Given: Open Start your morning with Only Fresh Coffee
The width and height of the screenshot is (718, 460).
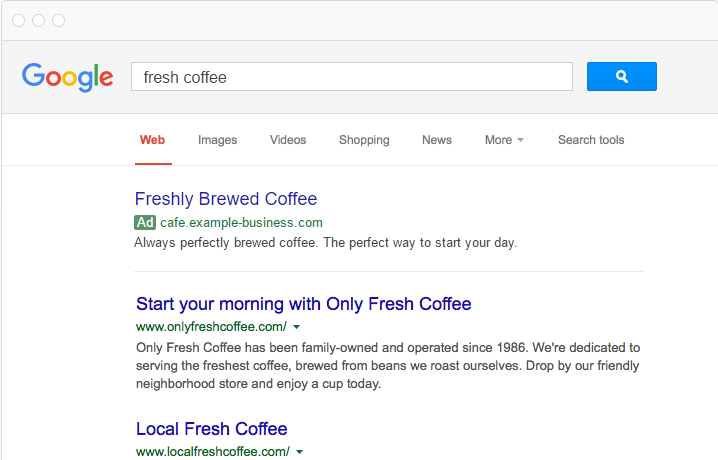Looking at the screenshot, I should click(x=304, y=304).
